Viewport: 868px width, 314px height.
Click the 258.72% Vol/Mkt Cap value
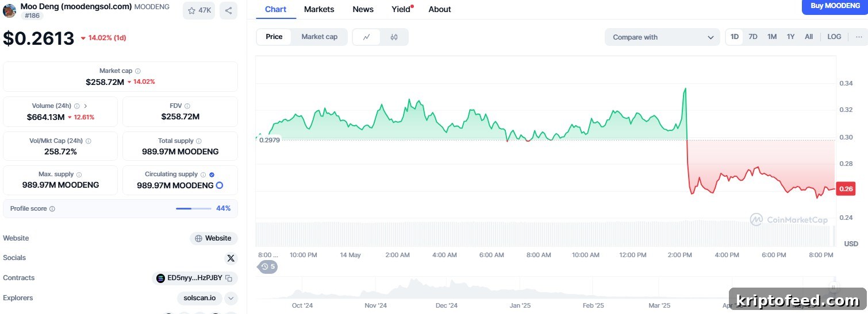point(60,152)
